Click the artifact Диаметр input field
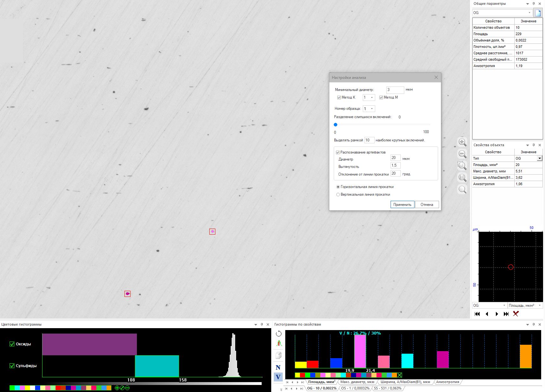 396,158
